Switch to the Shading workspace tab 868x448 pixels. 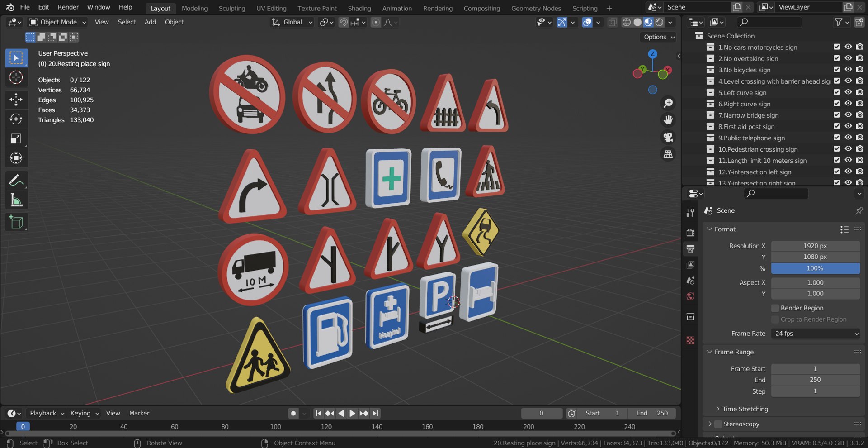[359, 8]
